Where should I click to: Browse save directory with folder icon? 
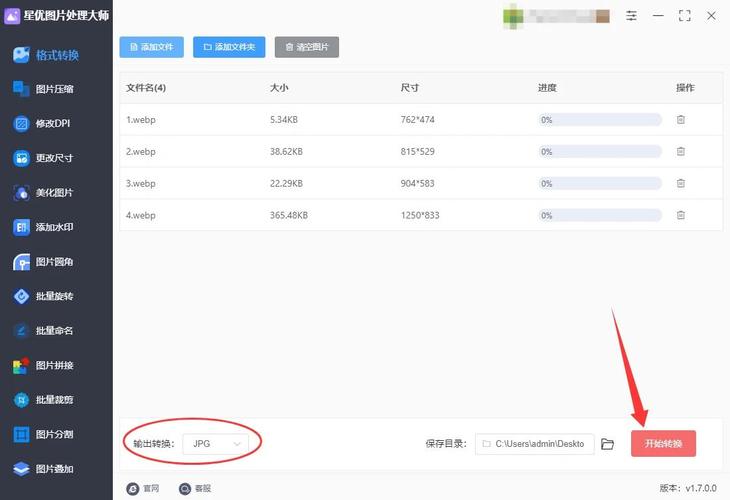tap(607, 444)
